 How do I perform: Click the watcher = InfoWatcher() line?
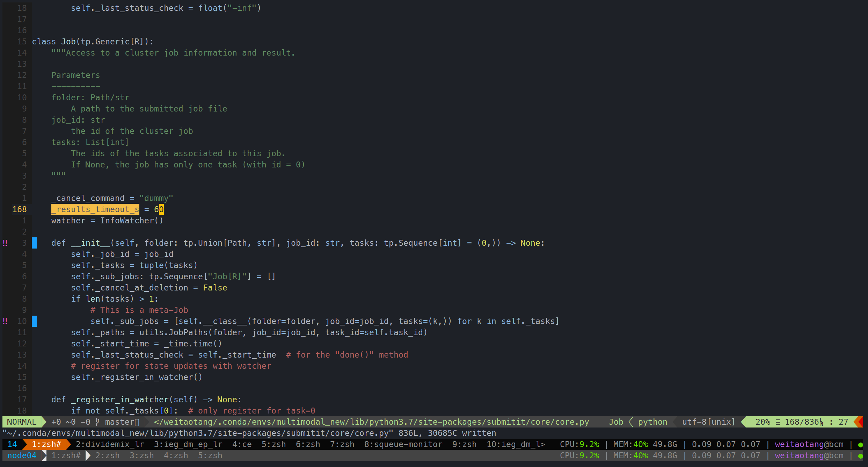107,221
